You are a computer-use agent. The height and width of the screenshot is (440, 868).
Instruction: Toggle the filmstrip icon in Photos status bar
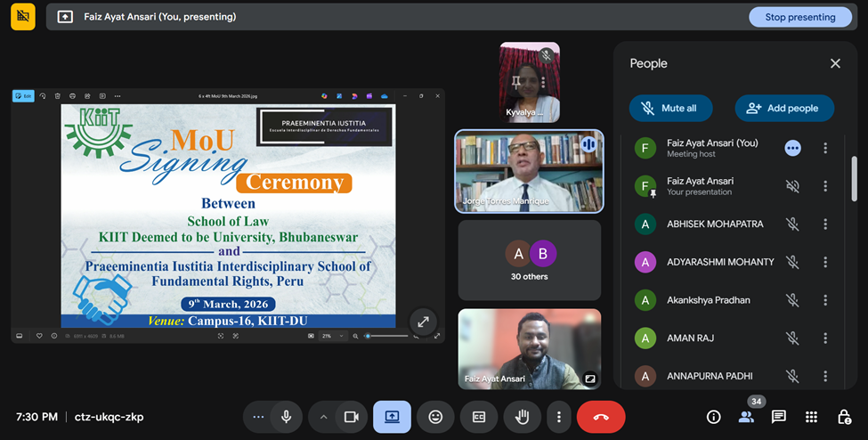click(20, 336)
